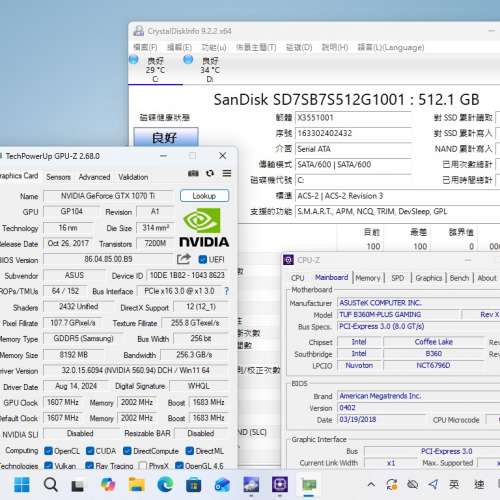The height and width of the screenshot is (500, 500).
Task: Open the Graphics tab in CPU-Z
Action: (x=429, y=278)
